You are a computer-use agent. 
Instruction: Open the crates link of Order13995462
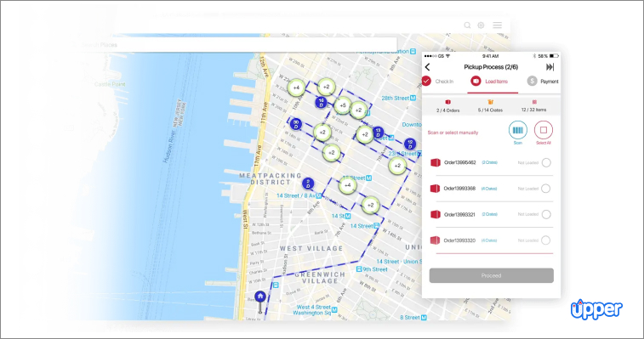[x=489, y=162]
